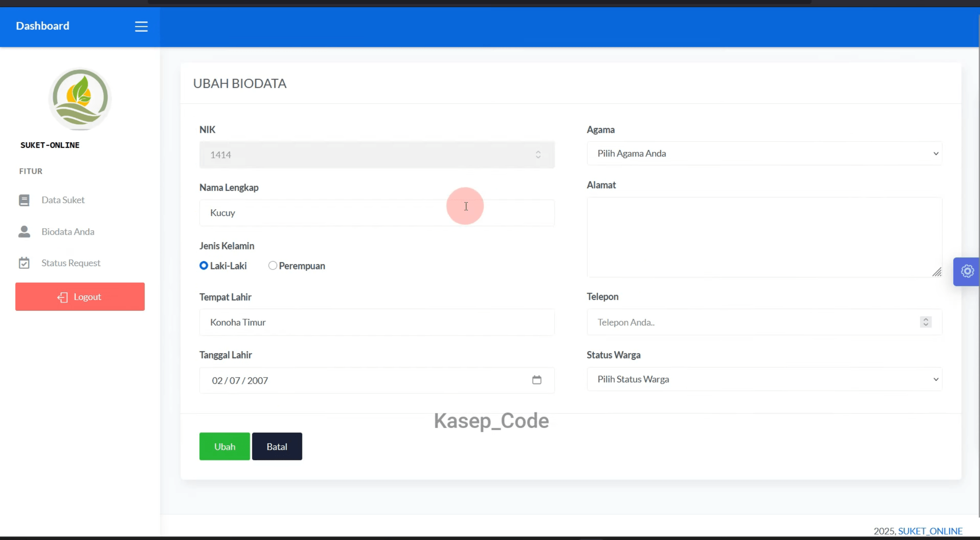
Task: Open Data Suket menu
Action: [63, 200]
